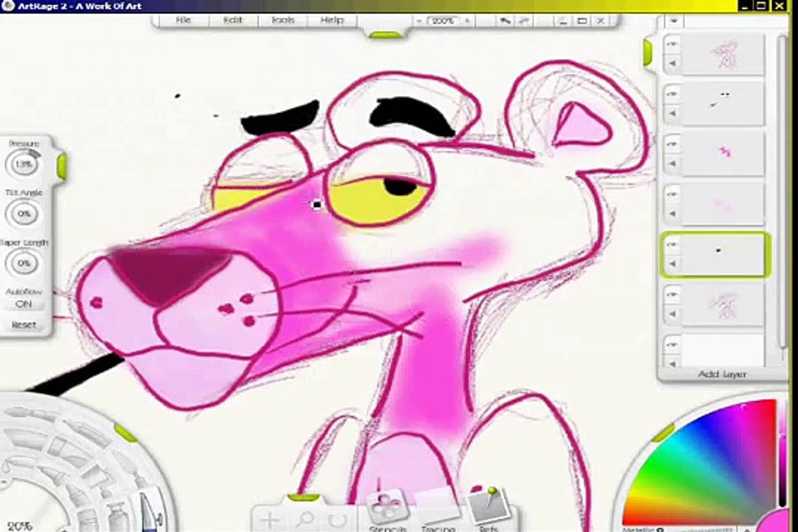
Task: Open the arrow menu of the bright pink squiggle layer
Action: [x=672, y=164]
